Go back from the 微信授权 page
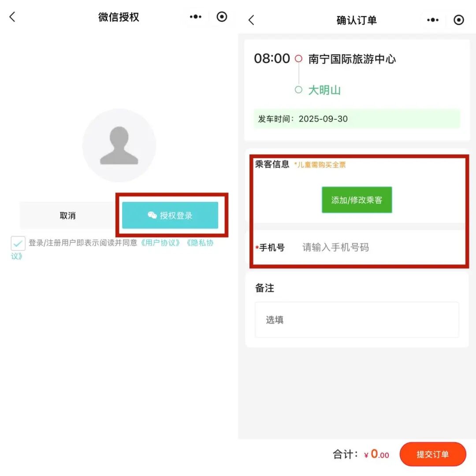476x476 pixels. point(12,17)
